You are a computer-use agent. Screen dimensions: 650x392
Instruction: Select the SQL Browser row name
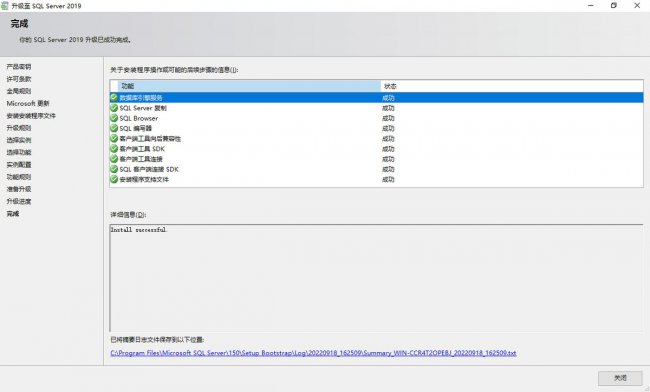[139, 119]
